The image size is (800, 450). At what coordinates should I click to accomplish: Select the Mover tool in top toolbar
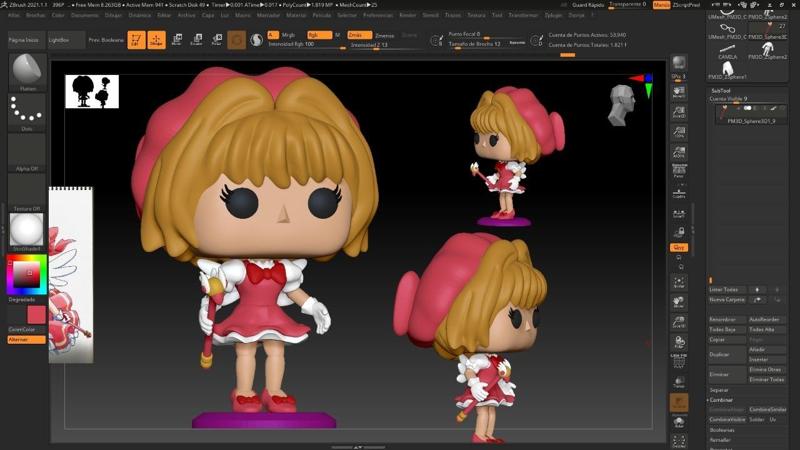177,39
